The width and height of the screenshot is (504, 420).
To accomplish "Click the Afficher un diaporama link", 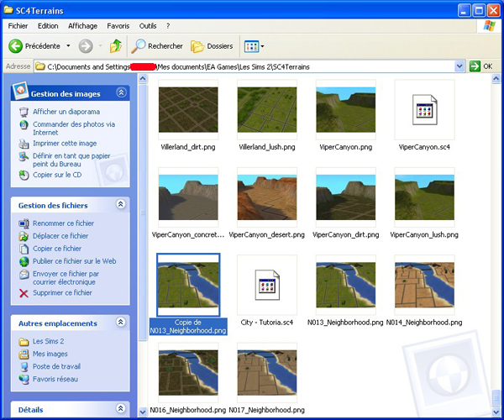I will click(x=66, y=112).
